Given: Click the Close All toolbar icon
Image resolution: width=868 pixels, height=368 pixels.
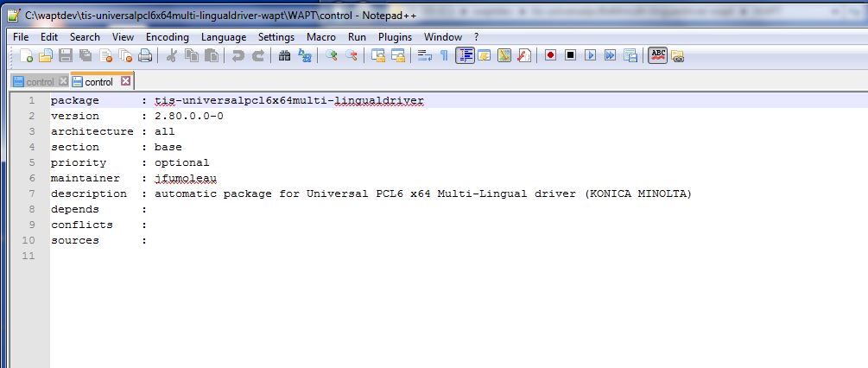Looking at the screenshot, I should [125, 55].
